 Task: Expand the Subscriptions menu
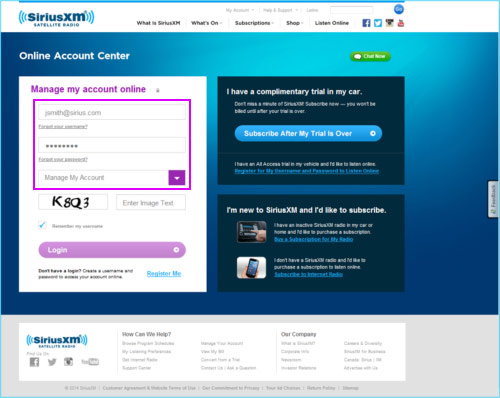tap(254, 23)
